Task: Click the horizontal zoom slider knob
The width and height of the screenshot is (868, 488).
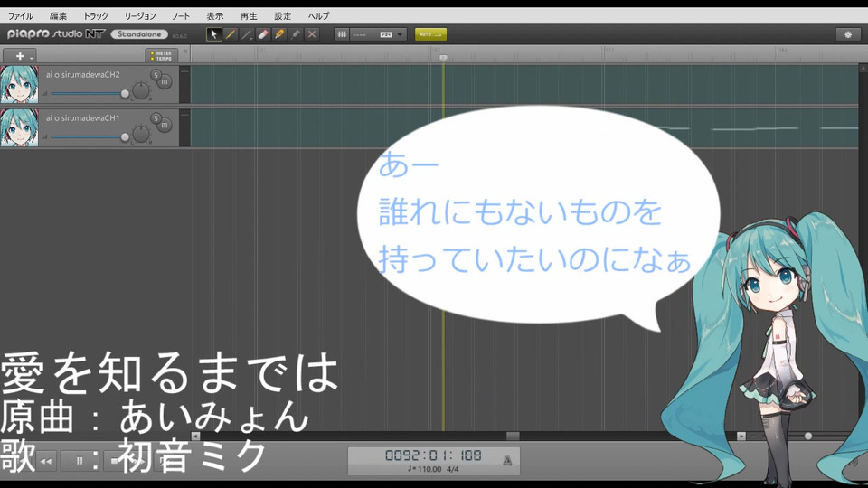Action: pyautogui.click(x=808, y=436)
